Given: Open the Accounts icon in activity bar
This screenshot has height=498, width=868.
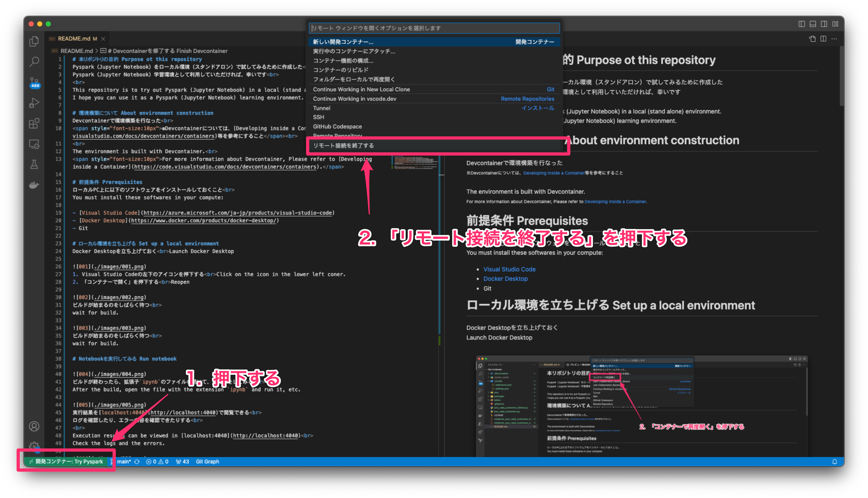Looking at the screenshot, I should (34, 426).
